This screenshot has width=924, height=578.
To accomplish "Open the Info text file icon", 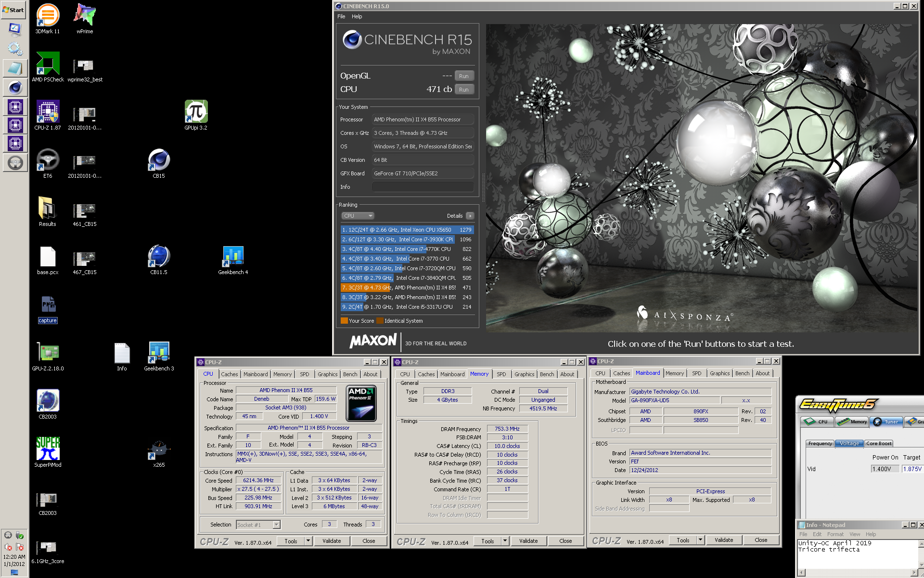I will (x=122, y=355).
